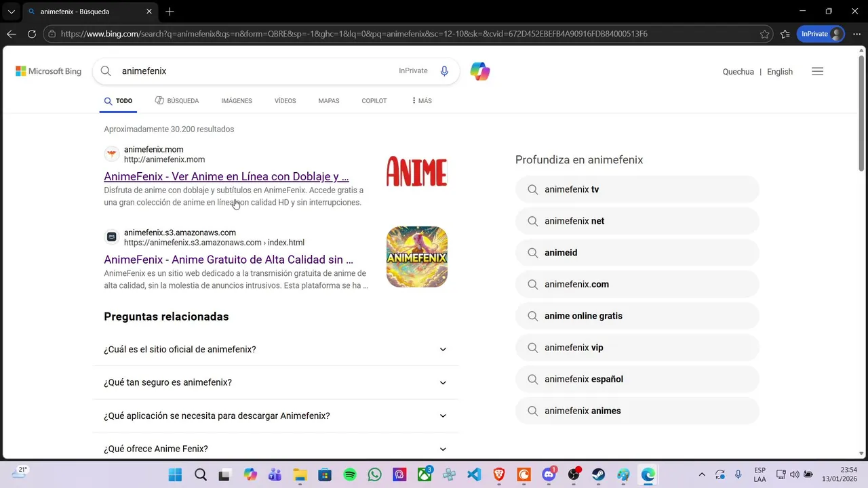Open File Explorer from the taskbar
868x488 pixels.
300,474
